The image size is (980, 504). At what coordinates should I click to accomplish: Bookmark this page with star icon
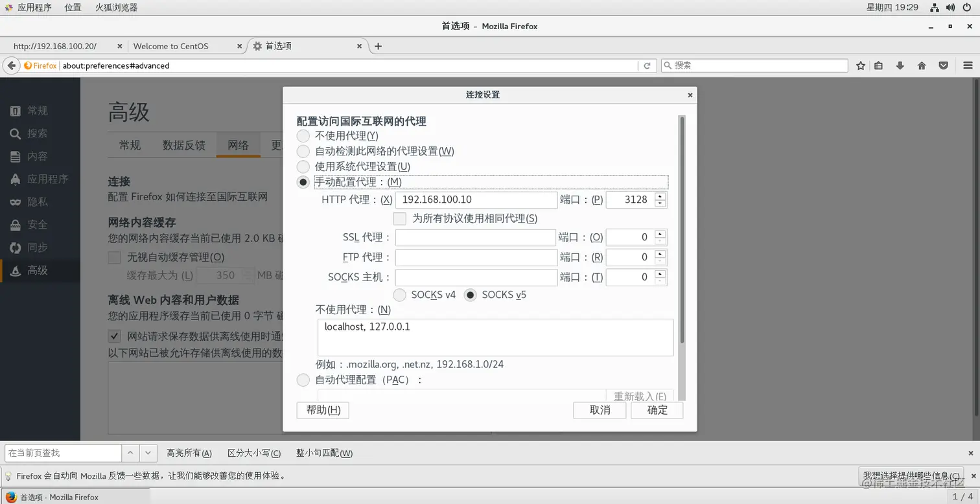coord(861,65)
